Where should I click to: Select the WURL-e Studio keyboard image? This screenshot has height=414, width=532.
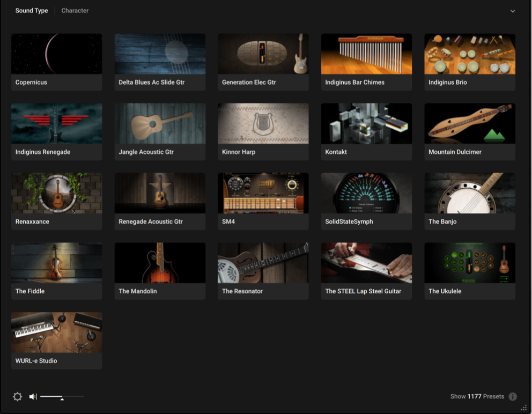[57, 332]
